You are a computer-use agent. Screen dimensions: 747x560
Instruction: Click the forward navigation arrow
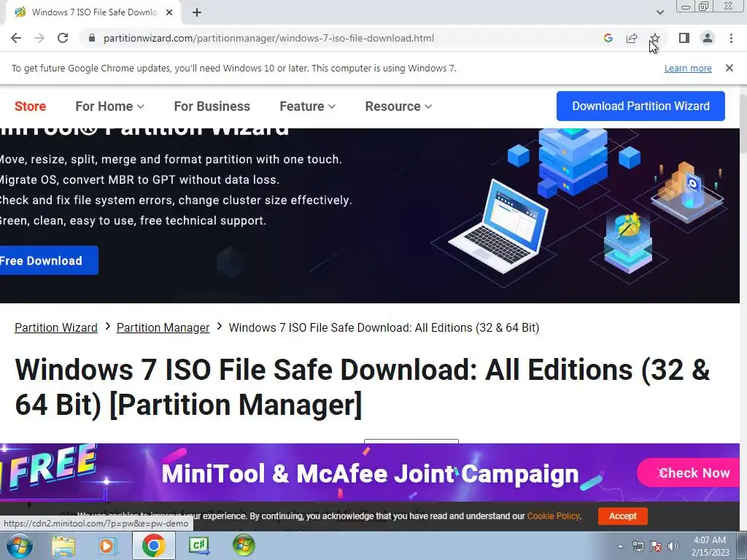click(x=39, y=38)
